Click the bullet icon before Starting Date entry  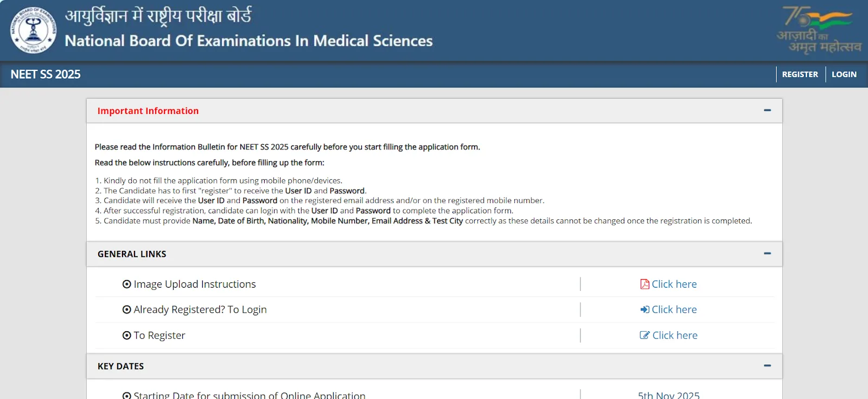(126, 395)
